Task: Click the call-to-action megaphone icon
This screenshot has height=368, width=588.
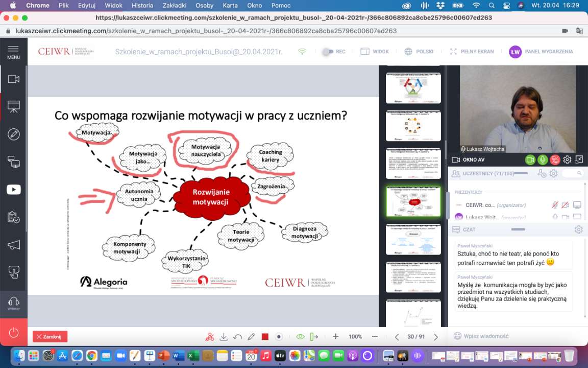Action: pos(14,244)
